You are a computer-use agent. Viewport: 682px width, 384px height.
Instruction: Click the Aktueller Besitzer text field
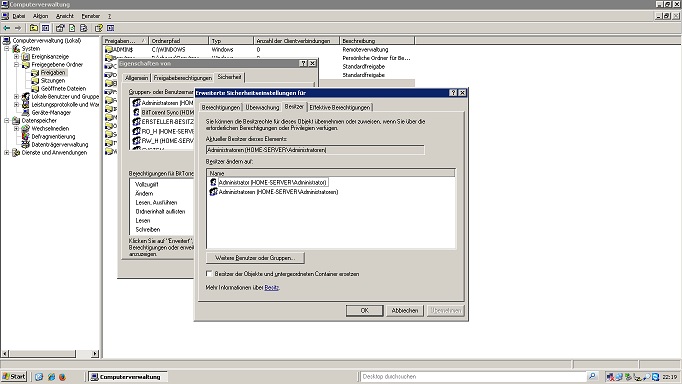[x=315, y=150]
